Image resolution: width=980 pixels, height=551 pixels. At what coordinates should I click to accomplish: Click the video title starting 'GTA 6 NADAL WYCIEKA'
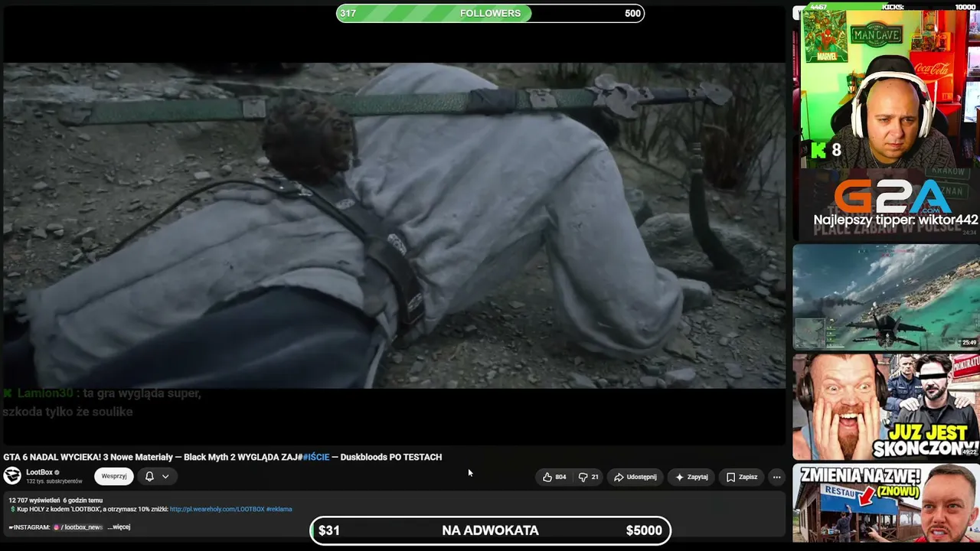click(223, 457)
